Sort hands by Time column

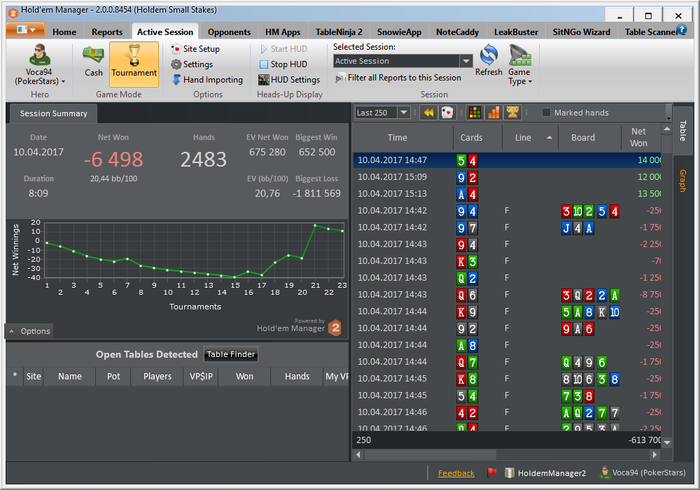pyautogui.click(x=403, y=137)
